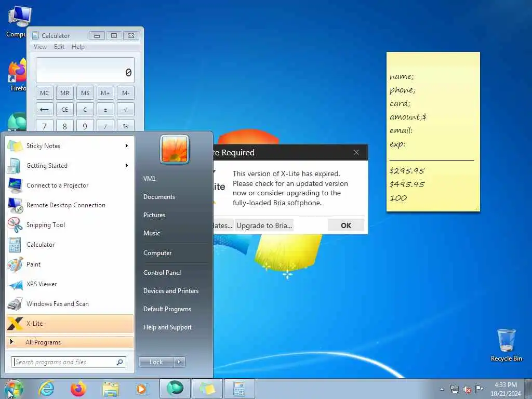Click digit 7 in Calculator
Viewport: 532px width, 399px height.
pos(45,126)
